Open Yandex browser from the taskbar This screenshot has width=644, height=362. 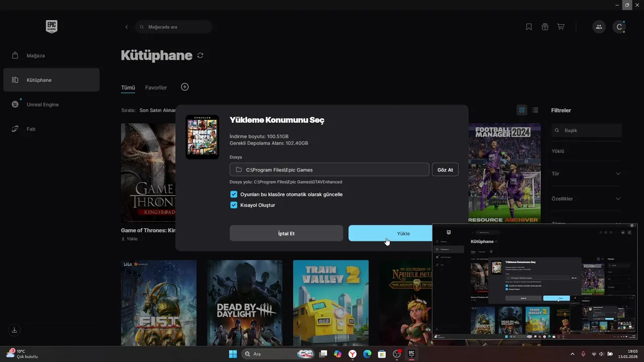[353, 354]
